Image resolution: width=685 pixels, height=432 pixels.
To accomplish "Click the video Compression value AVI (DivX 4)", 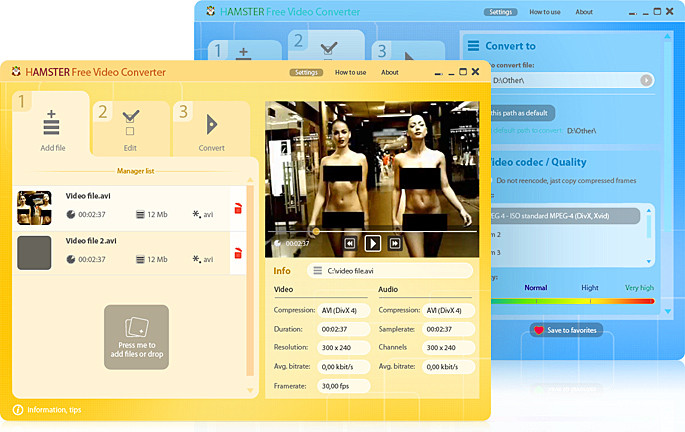I will click(343, 311).
